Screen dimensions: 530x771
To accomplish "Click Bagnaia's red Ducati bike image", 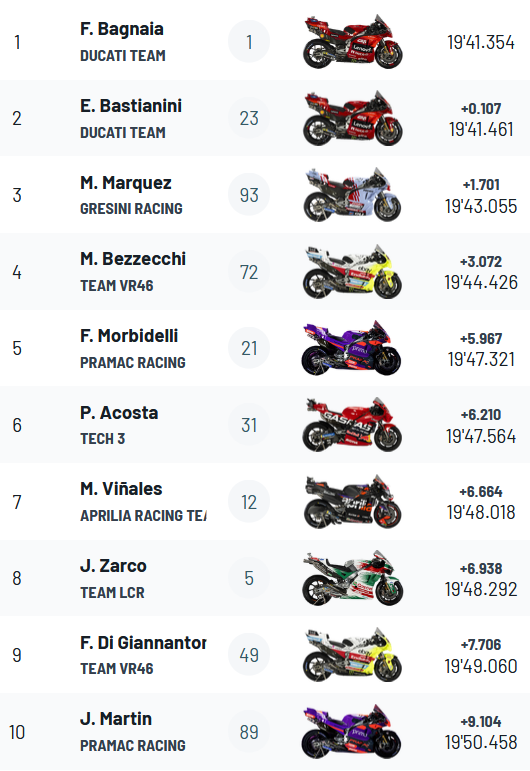I will pyautogui.click(x=353, y=41).
